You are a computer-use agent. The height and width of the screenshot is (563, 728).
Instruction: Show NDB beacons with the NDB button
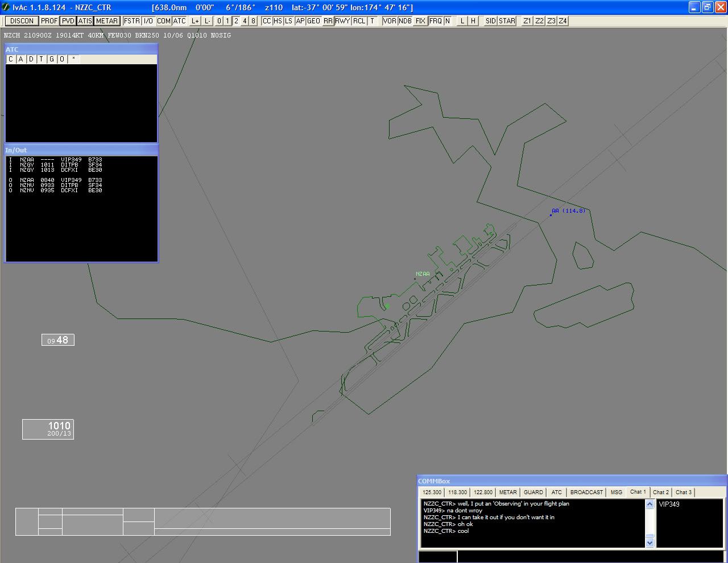pos(405,21)
